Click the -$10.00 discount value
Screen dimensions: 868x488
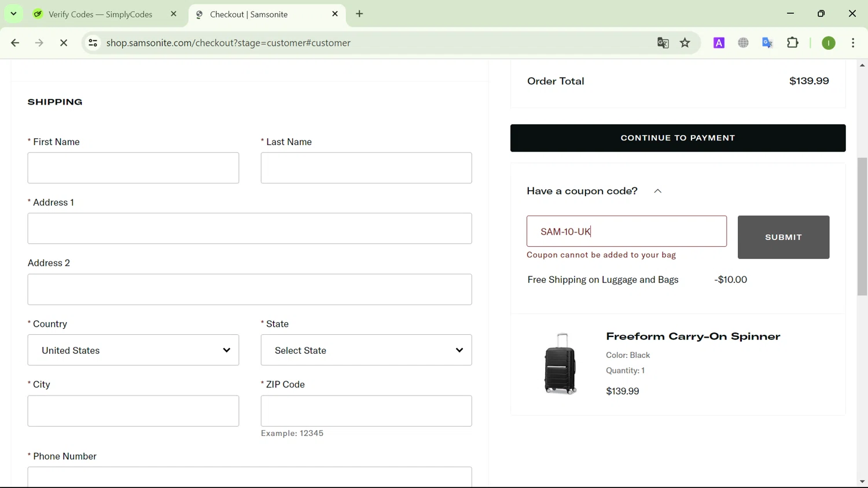pos(731,280)
